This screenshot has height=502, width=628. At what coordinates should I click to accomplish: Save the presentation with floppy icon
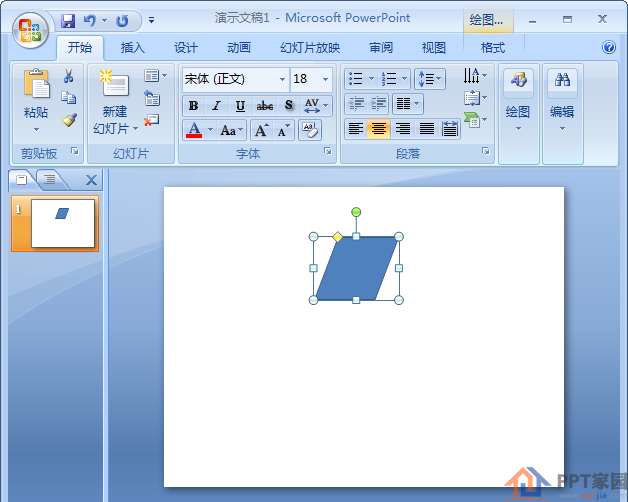(68, 21)
